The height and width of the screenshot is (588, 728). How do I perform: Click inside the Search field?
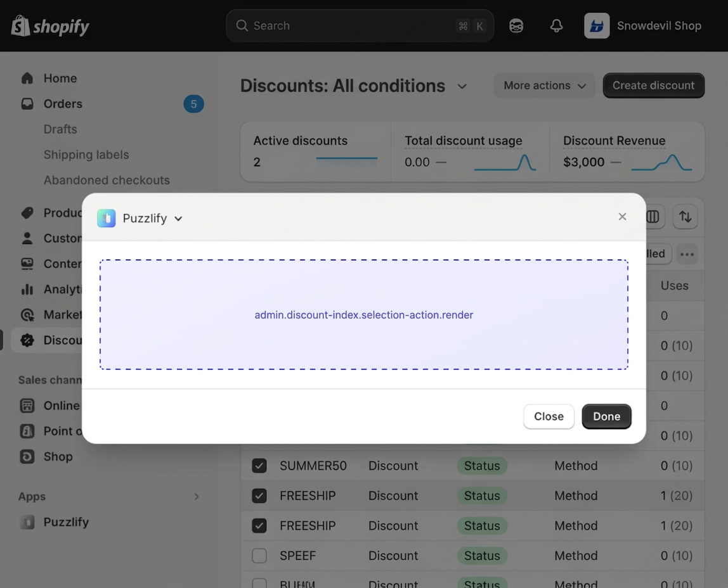coord(360,25)
